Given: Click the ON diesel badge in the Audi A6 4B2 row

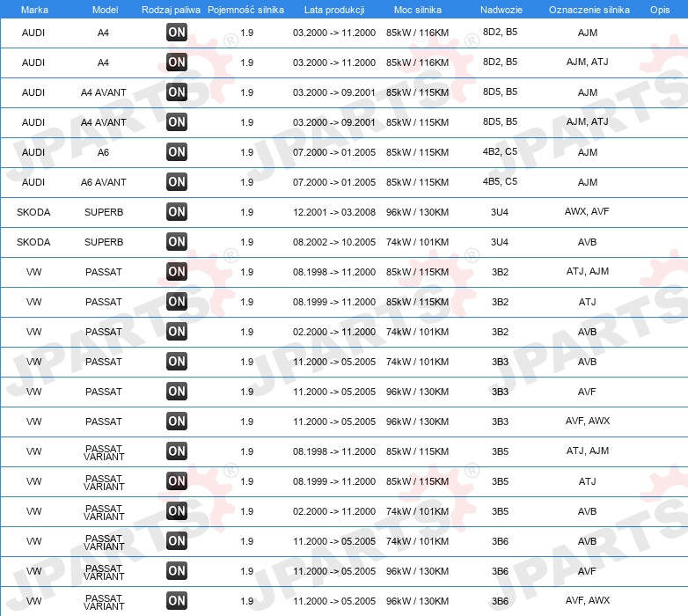Looking at the screenshot, I should [177, 152].
